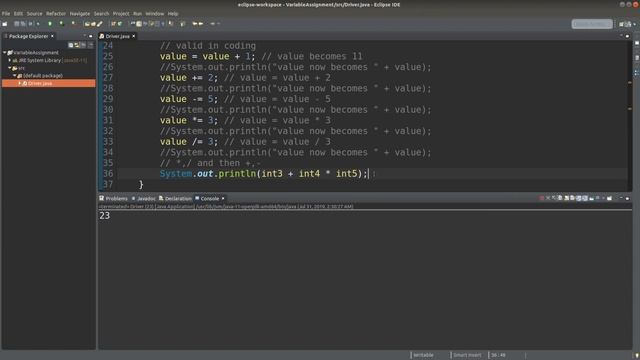Screen dimensions: 640x360
Task: Maximize the editor area
Action: pyautogui.click(x=627, y=36)
